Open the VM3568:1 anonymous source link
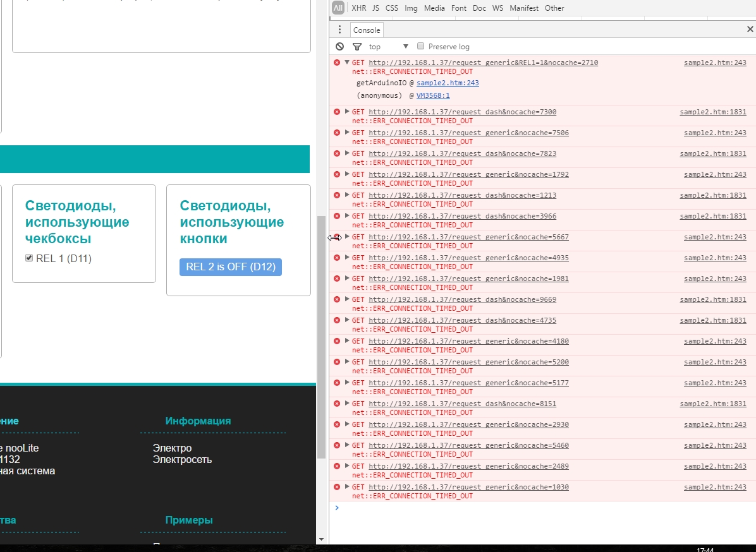This screenshot has width=756, height=552. click(x=433, y=95)
